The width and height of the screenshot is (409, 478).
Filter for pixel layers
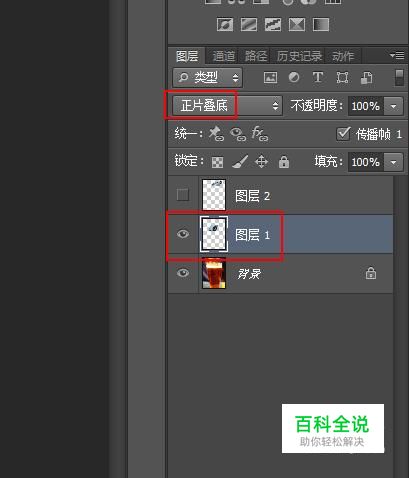coord(270,78)
